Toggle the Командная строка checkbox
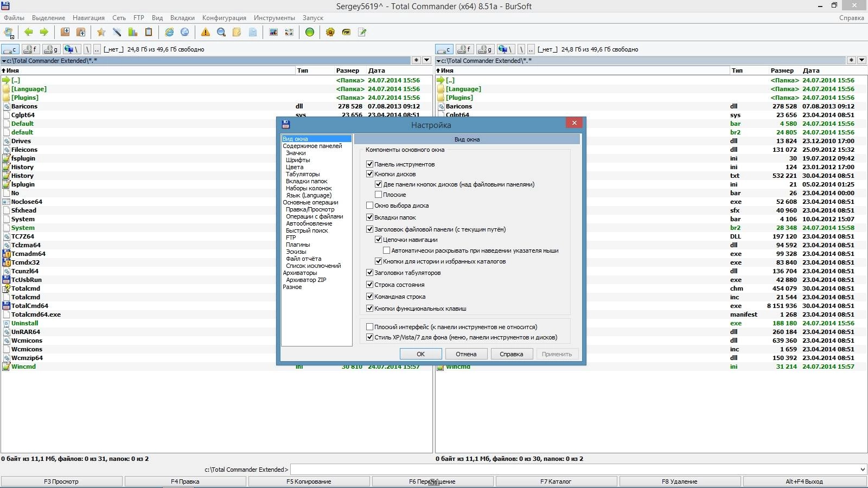This screenshot has width=868, height=488. pos(369,297)
